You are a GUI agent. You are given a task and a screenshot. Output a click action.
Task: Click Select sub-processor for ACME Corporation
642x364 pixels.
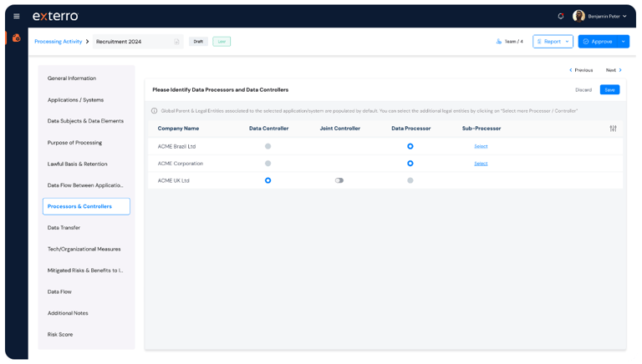[481, 163]
